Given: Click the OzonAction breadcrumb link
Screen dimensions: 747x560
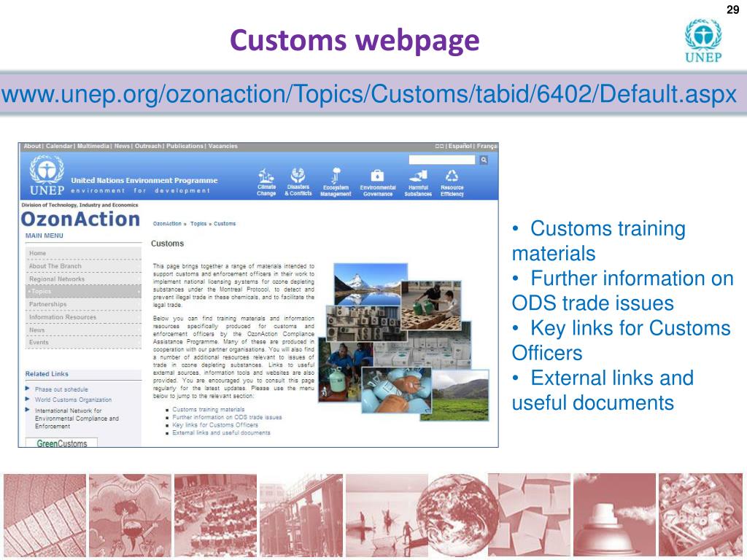Looking at the screenshot, I should [x=167, y=224].
